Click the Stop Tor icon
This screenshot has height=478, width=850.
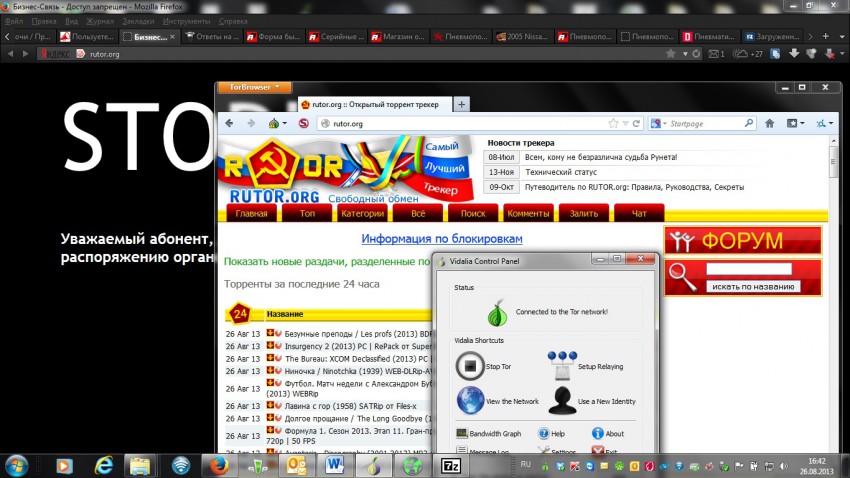coord(469,366)
